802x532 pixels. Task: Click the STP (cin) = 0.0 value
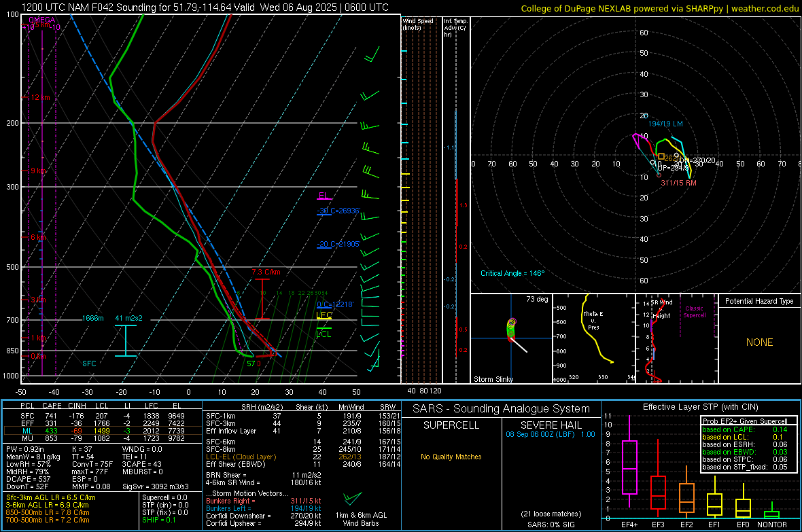(165, 505)
